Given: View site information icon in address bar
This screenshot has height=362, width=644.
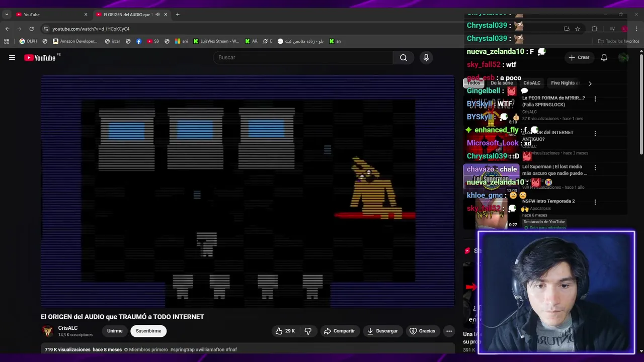Looking at the screenshot, I should 46,29.
